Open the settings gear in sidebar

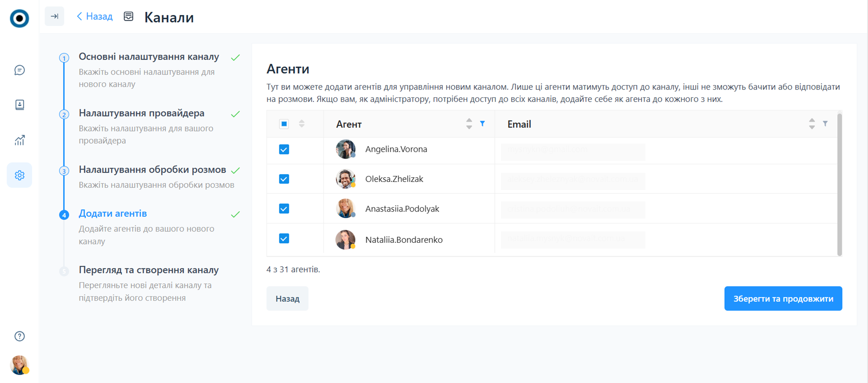19,175
